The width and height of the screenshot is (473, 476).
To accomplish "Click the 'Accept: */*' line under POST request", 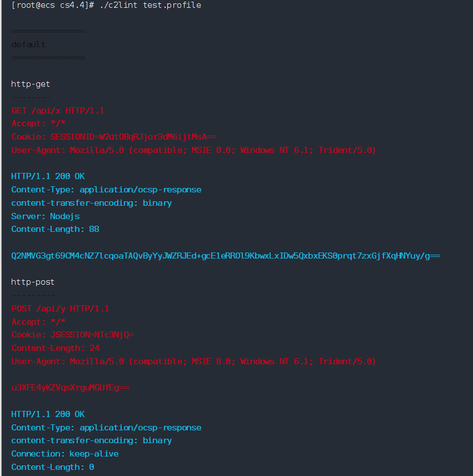I will click(x=38, y=322).
